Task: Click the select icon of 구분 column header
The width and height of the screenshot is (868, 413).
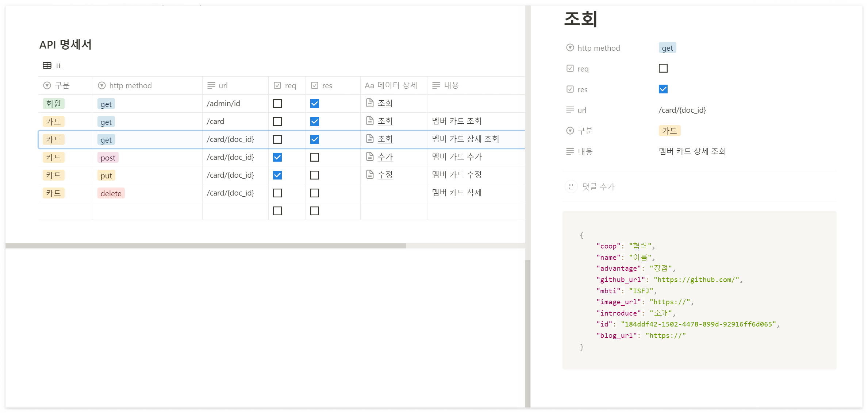Action: (x=47, y=85)
